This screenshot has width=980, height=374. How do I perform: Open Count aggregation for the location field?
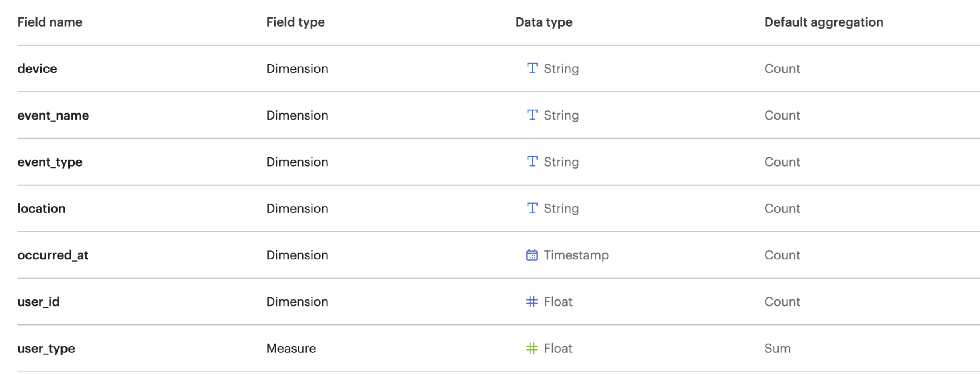[x=782, y=208]
